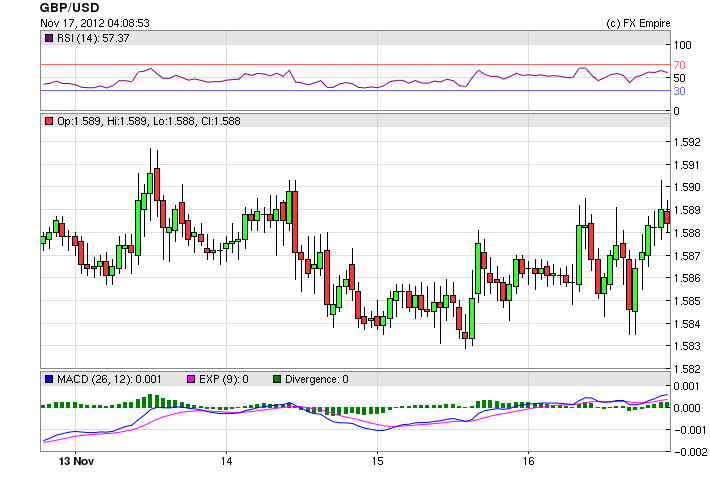Image resolution: width=710 pixels, height=487 pixels.
Task: Click the tall red candle at 13 Nov peak
Action: pos(157,184)
